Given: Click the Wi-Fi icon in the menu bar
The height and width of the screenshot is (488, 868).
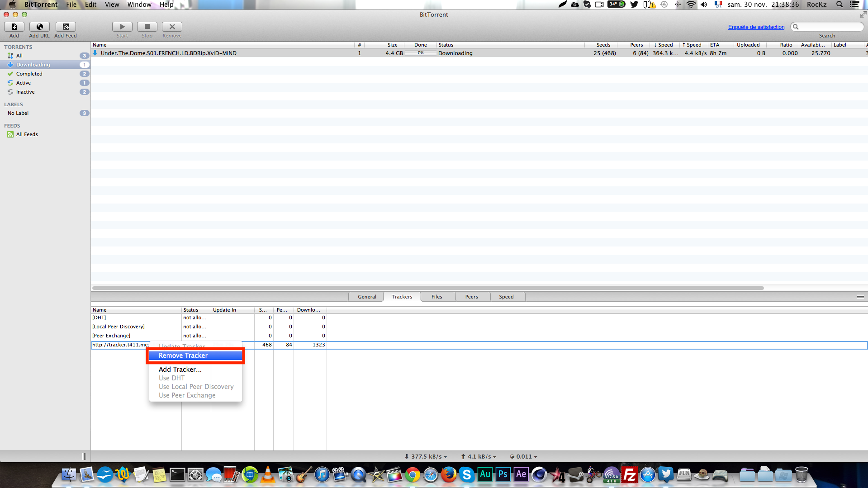Looking at the screenshot, I should click(x=691, y=5).
